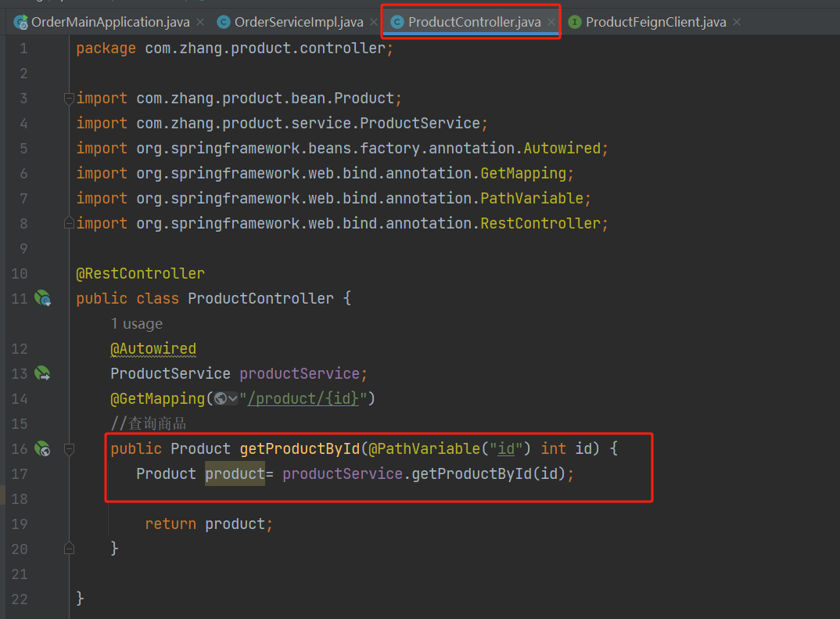Collapse the getProductById method at line 16
Image resolution: width=840 pixels, height=619 pixels.
(x=69, y=449)
